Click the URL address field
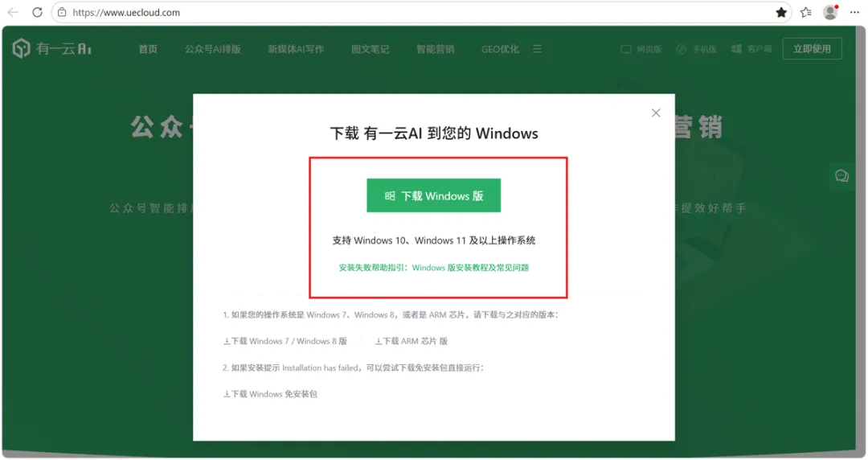868x460 pixels. tap(420, 12)
